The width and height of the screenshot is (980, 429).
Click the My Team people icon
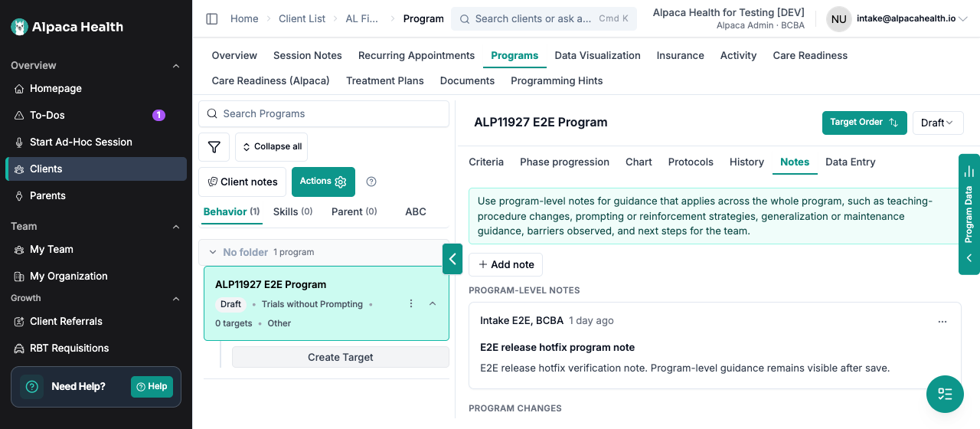tap(20, 250)
